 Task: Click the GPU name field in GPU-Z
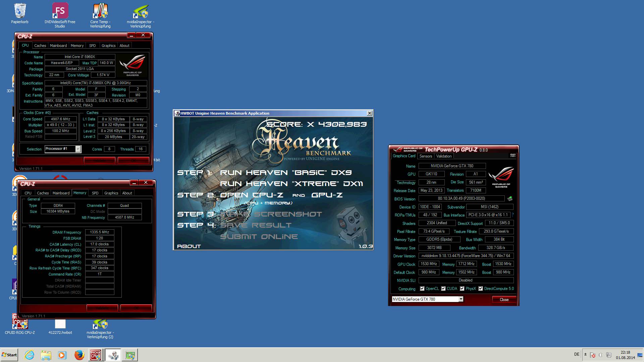(x=452, y=166)
